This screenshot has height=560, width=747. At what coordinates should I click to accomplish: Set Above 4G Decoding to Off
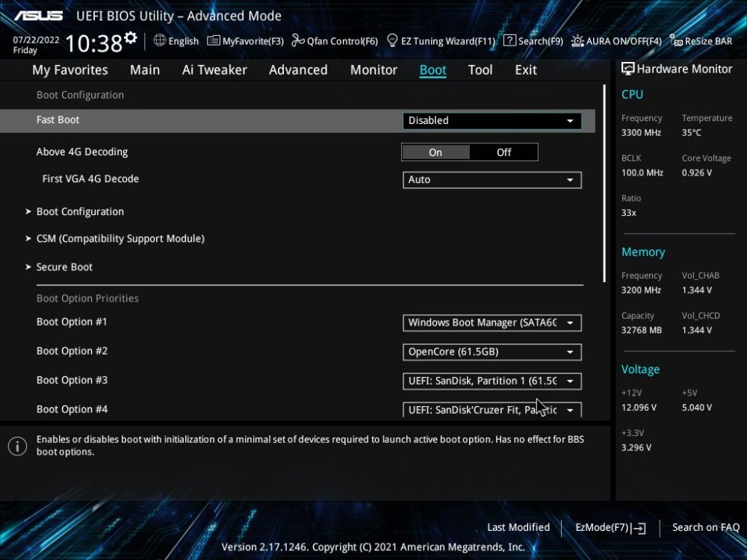pos(504,152)
